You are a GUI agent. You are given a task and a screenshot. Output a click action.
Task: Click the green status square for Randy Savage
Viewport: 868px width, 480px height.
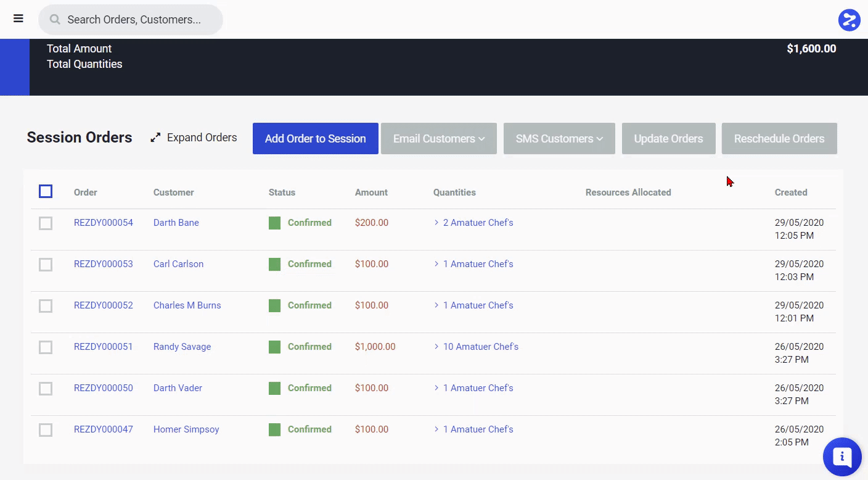pyautogui.click(x=274, y=347)
